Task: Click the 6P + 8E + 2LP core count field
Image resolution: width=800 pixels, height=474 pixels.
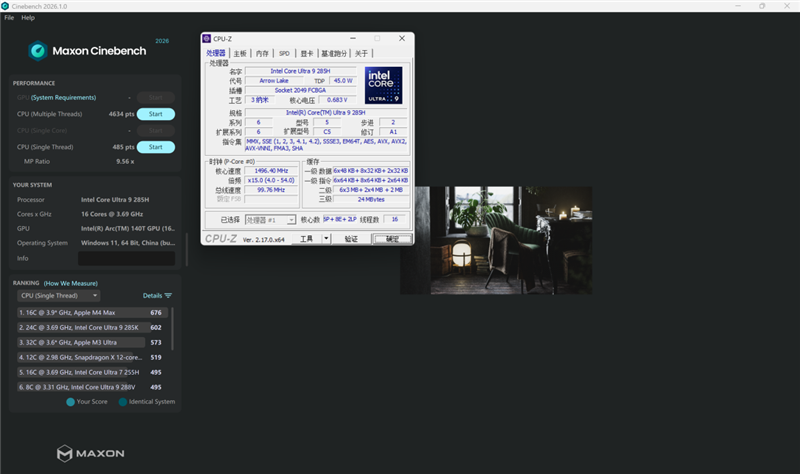Action: [340, 219]
